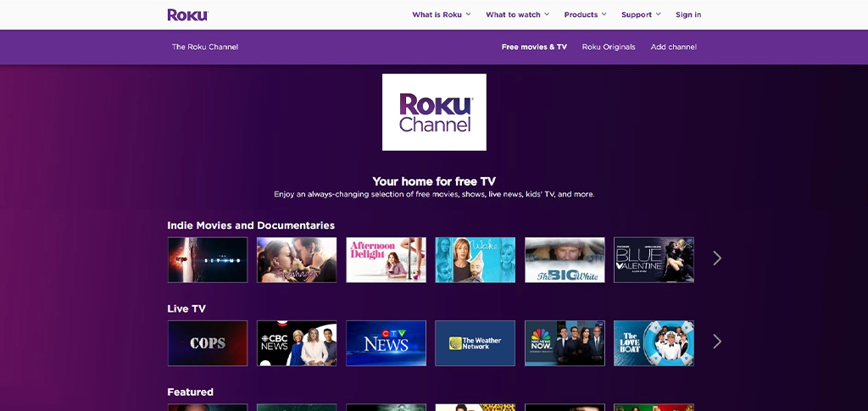Open the Copenhagen movie thumbnail
Screen dimensions: 868x411
(x=297, y=260)
